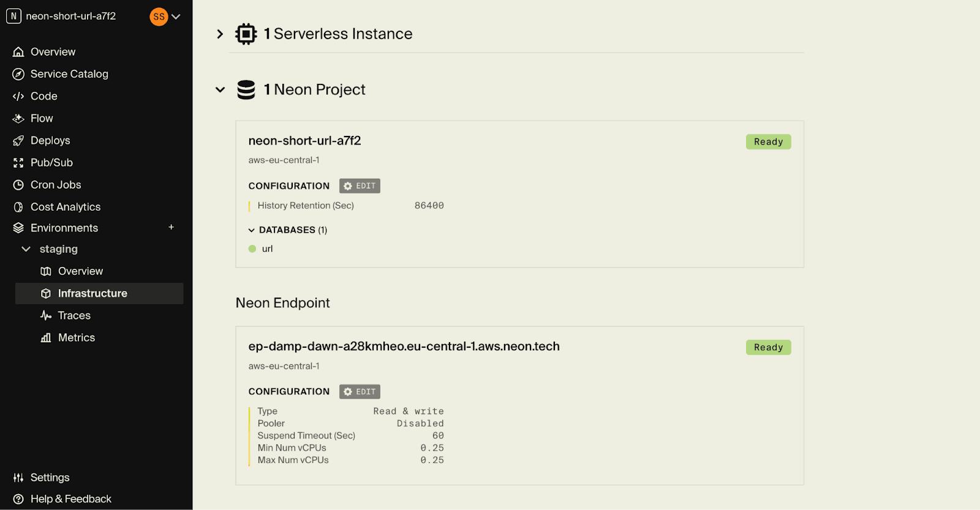Image resolution: width=980 pixels, height=510 pixels.
Task: Open the Traces page under staging
Action: 73,315
